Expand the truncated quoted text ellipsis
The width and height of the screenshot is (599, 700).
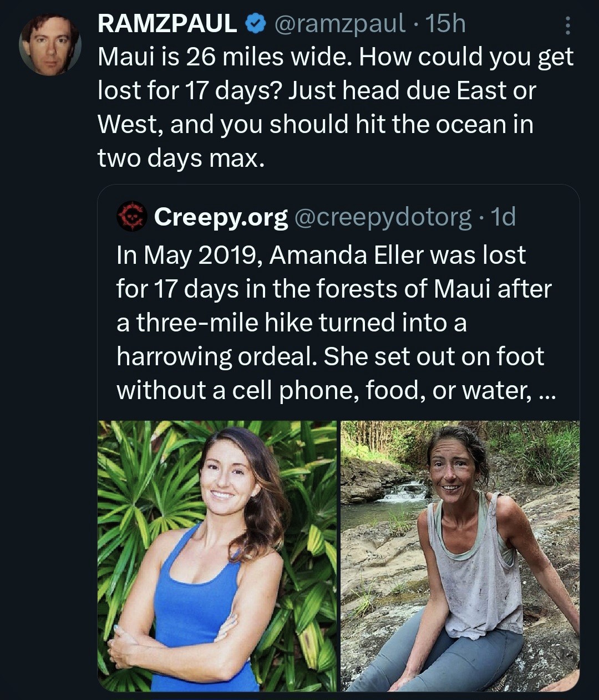point(545,391)
